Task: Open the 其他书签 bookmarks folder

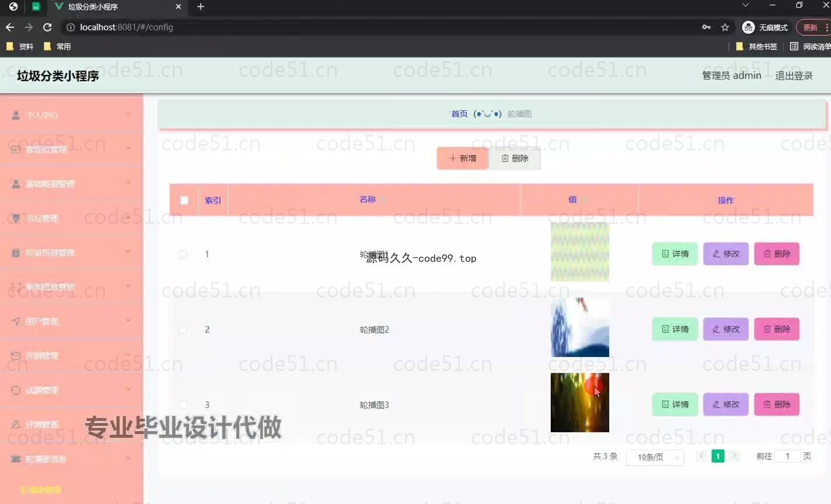Action: 756,47
